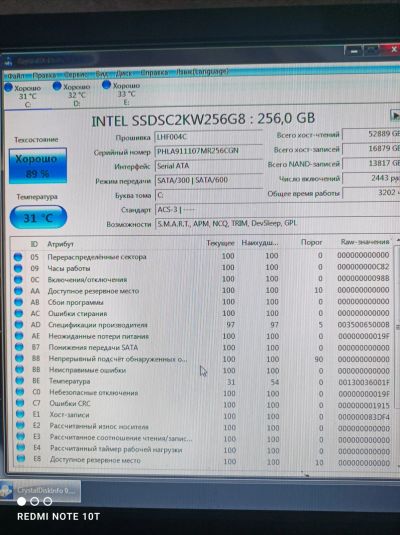Click the CrystalDiskInfo taskbar button
Image resolution: width=400 pixels, height=535 pixels.
tap(40, 491)
